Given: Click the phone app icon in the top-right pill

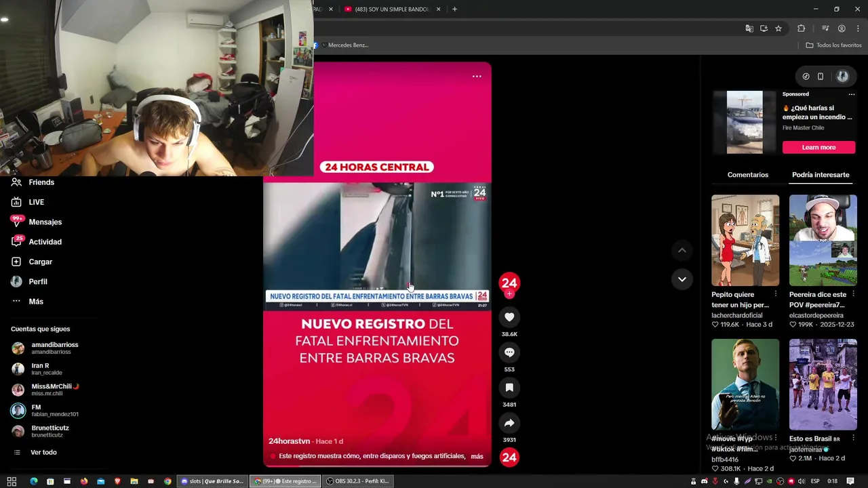Looking at the screenshot, I should pos(821,77).
